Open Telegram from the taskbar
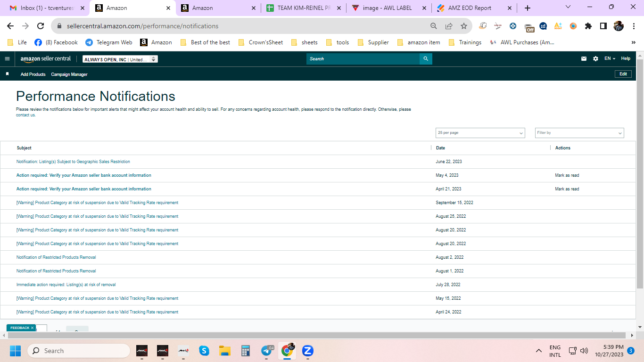The image size is (644, 362). pos(267,351)
